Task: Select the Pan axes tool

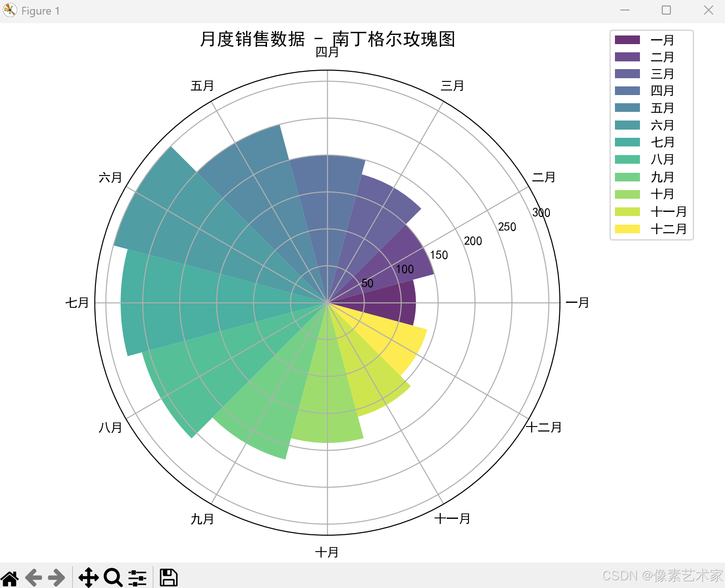Action: 88,578
